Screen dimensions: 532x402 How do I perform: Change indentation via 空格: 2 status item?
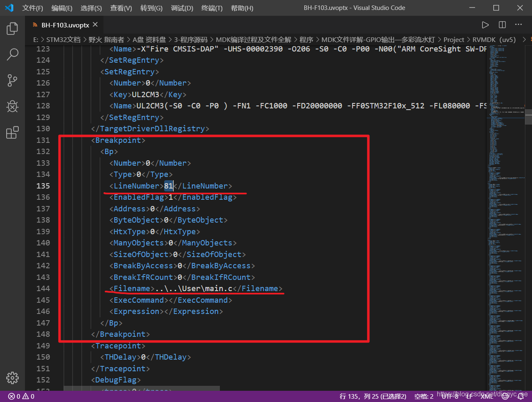coord(424,396)
